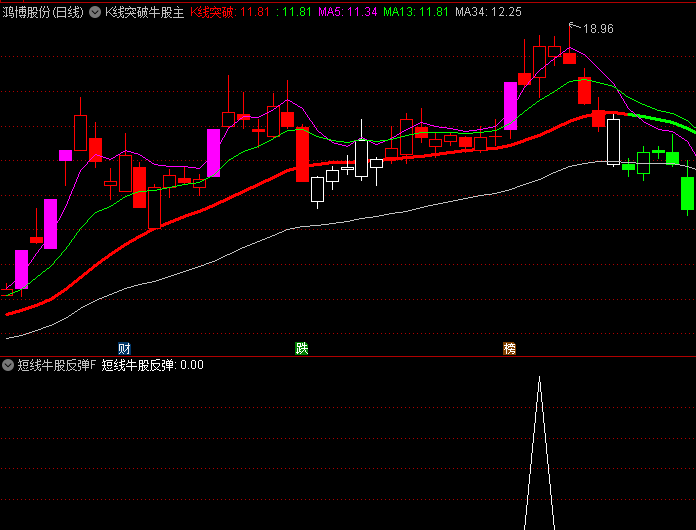The height and width of the screenshot is (530, 696).
Task: Click the MA5: 11.34 label
Action: pos(348,12)
